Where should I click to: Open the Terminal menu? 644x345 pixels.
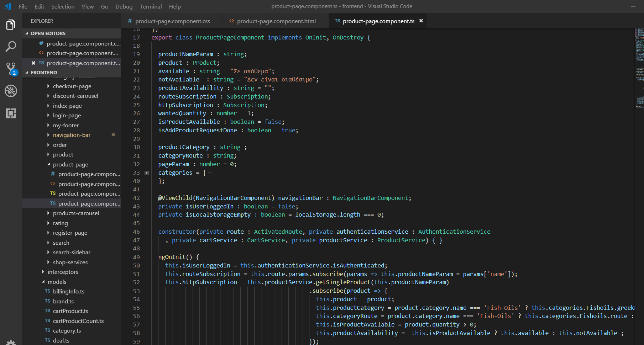[x=151, y=6]
